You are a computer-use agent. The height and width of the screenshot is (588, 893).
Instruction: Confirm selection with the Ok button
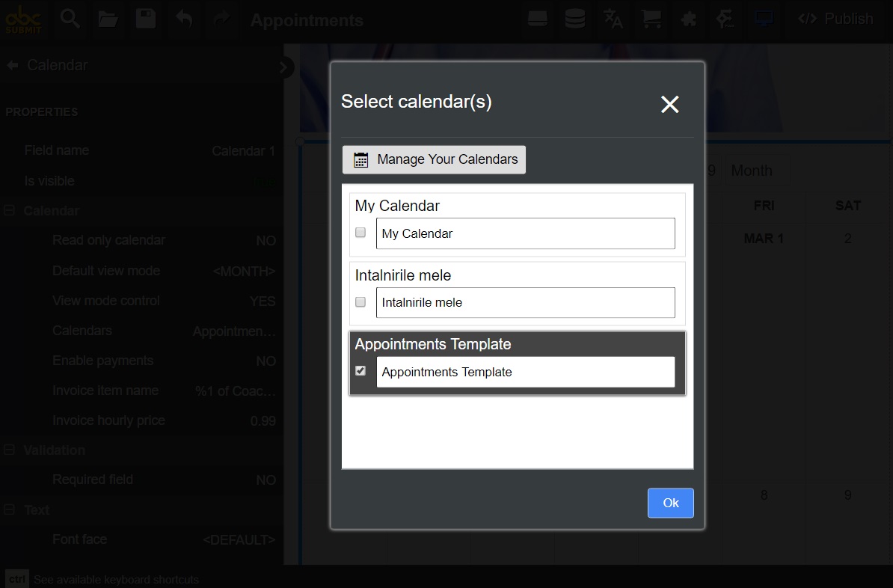point(670,503)
